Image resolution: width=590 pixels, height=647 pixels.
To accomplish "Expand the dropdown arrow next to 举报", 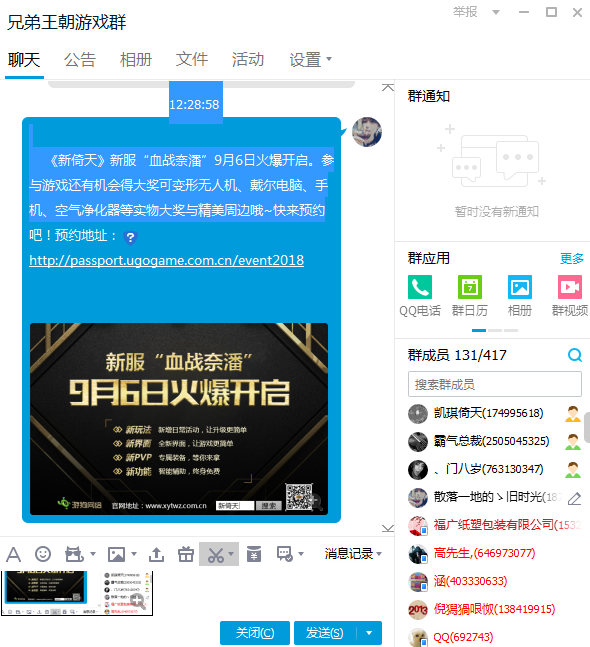I will point(496,12).
